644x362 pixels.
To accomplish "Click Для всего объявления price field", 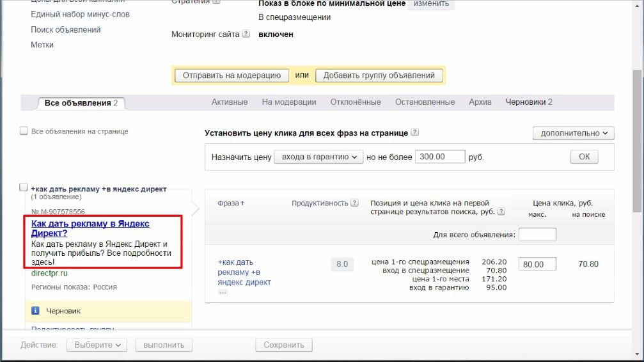I will pyautogui.click(x=537, y=235).
